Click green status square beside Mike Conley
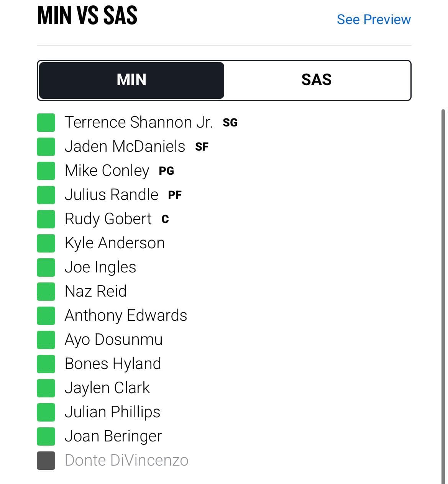Viewport: 448px width, 484px height. click(x=46, y=171)
